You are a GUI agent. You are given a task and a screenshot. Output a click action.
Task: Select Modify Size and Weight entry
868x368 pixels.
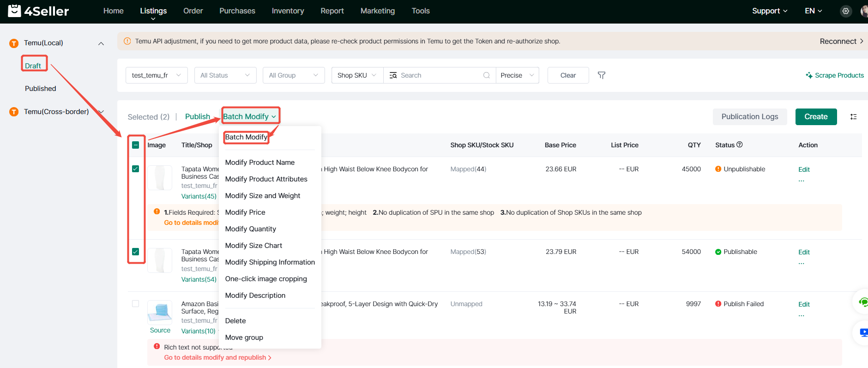[x=263, y=196]
